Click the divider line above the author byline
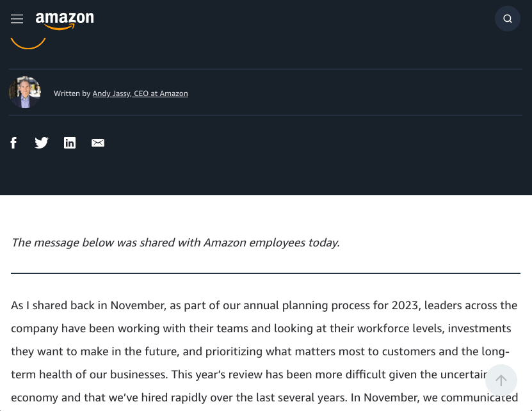Viewport: 532px width, 411px height. click(266, 69)
